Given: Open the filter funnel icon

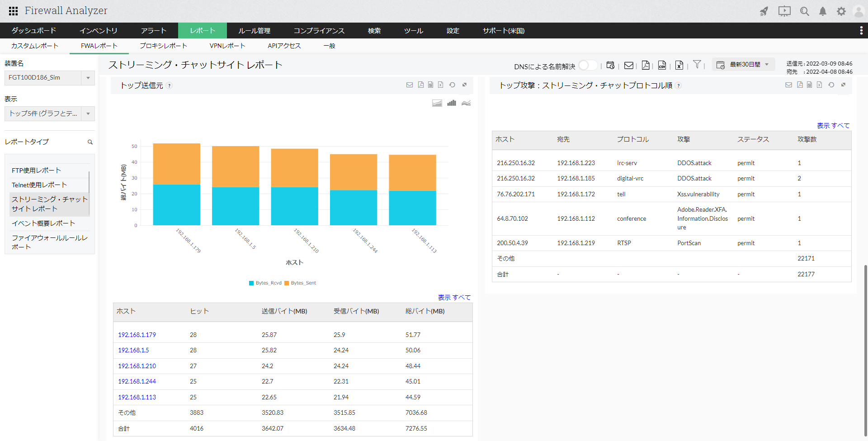Looking at the screenshot, I should (x=697, y=65).
